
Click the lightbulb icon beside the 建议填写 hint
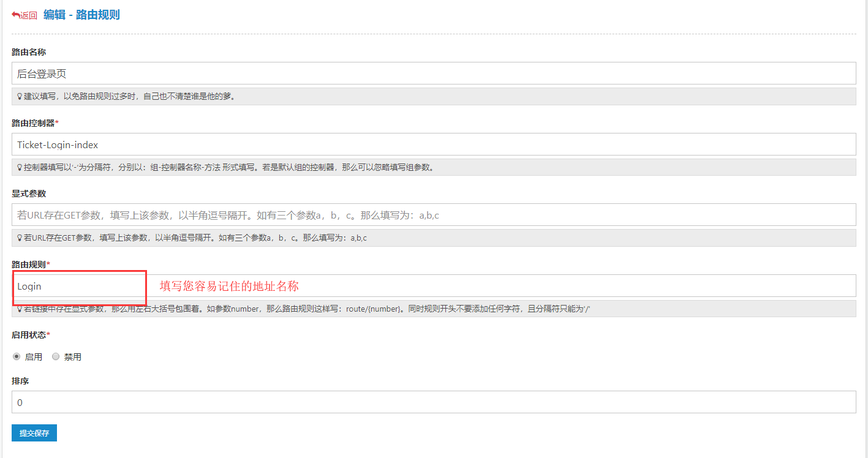[20, 97]
